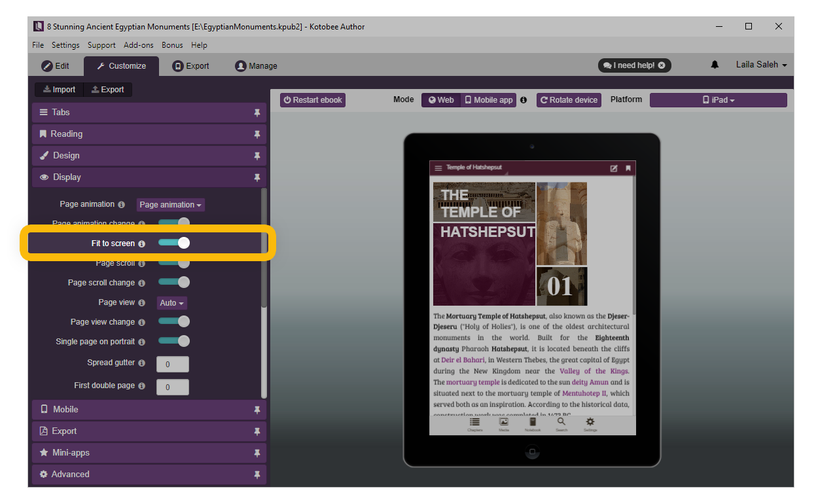Viewport: 818px width, 504px height.
Task: Open Chapters in ebook bottom bar
Action: (x=474, y=425)
